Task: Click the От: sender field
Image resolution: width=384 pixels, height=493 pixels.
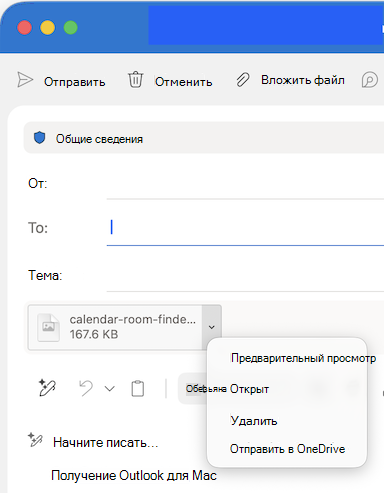Action: coord(245,184)
